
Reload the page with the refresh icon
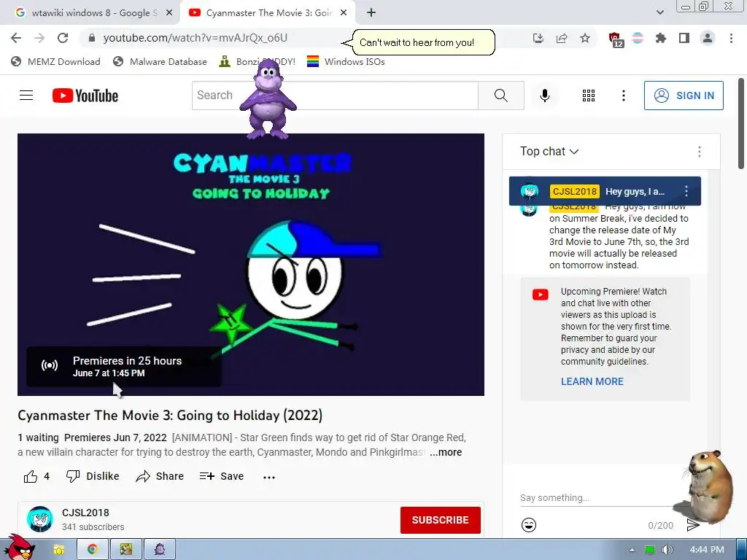[x=63, y=38]
